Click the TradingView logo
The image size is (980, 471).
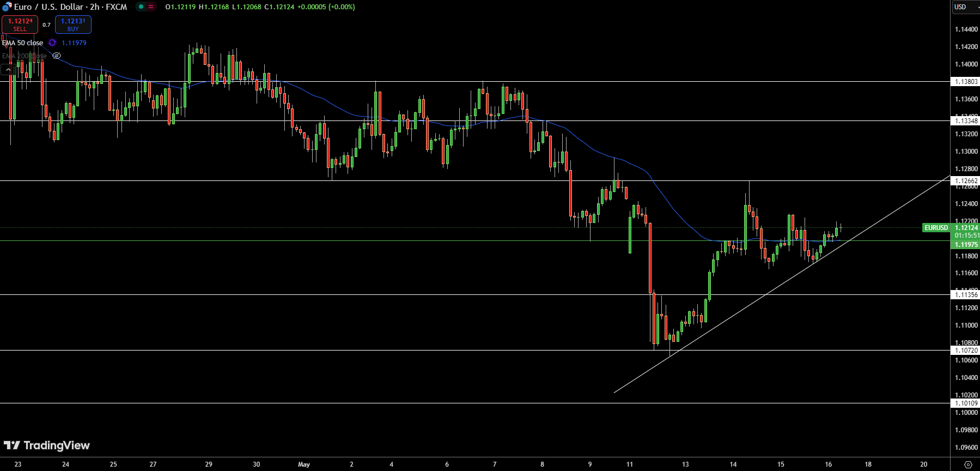point(46,445)
